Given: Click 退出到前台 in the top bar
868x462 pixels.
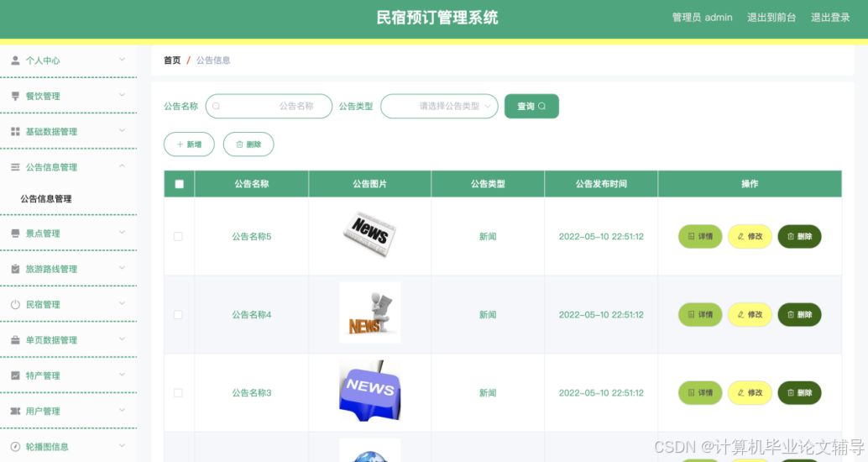Looking at the screenshot, I should (x=771, y=17).
